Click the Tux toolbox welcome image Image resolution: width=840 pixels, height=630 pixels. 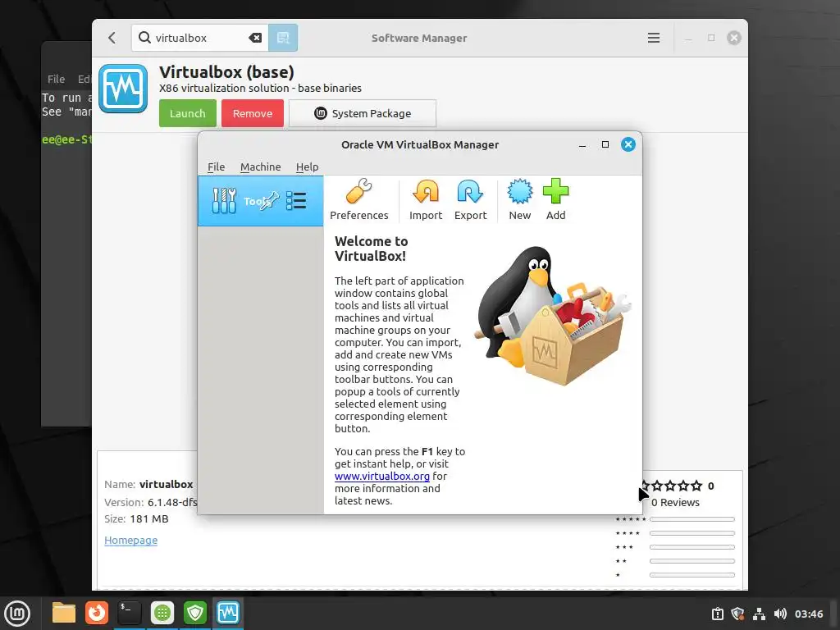coord(555,316)
